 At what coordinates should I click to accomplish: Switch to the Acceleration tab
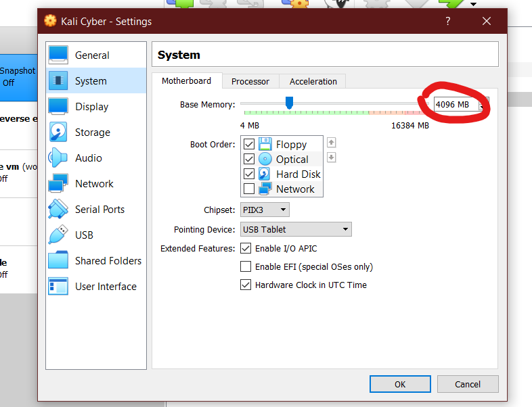coord(313,81)
